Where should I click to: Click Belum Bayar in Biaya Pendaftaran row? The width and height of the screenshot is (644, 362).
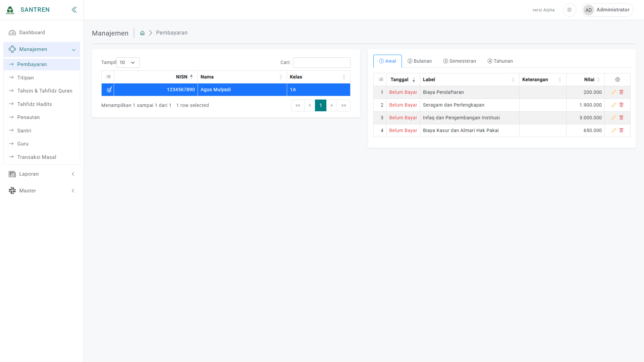(x=403, y=92)
